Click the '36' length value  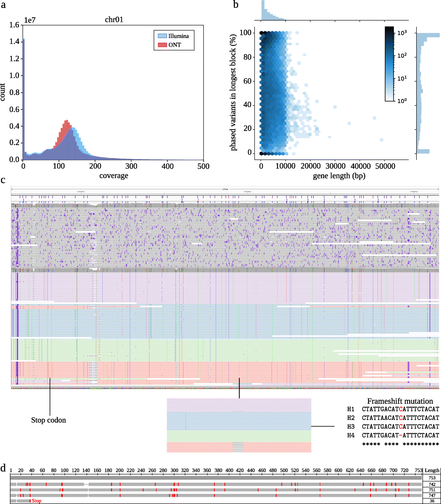432,501
